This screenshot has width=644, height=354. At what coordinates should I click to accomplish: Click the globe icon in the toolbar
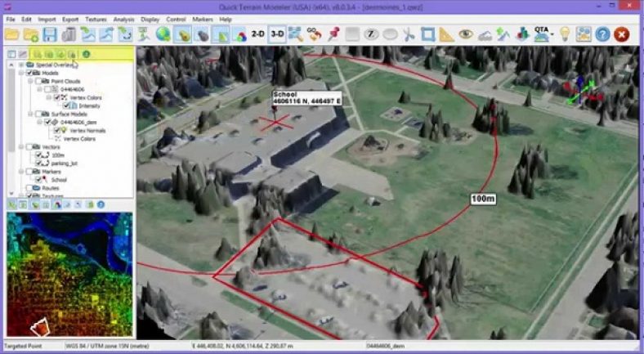[x=163, y=34]
